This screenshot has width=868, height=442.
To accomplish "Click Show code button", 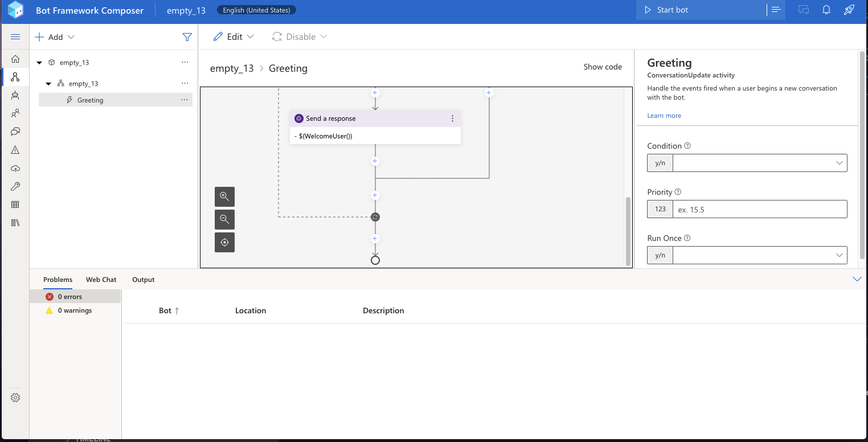I will click(x=603, y=67).
